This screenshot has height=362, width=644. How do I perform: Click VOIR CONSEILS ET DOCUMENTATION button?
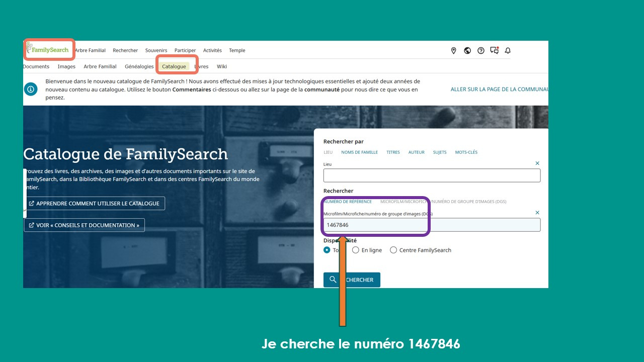coord(84,225)
